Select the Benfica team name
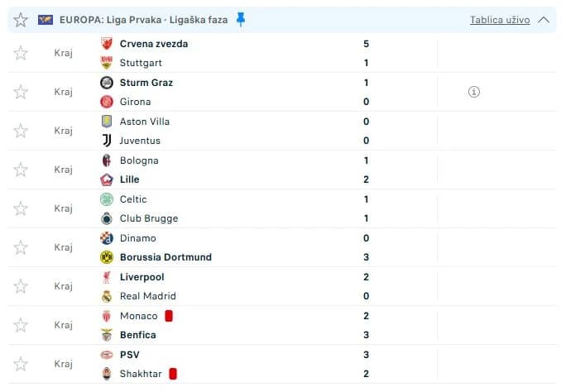Image resolution: width=566 pixels, height=392 pixels. [138, 335]
